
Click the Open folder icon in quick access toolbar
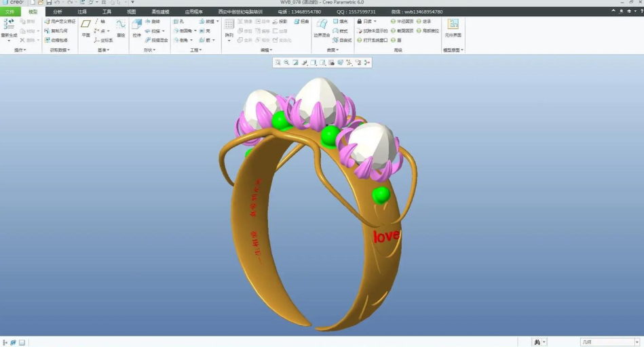(41, 3)
